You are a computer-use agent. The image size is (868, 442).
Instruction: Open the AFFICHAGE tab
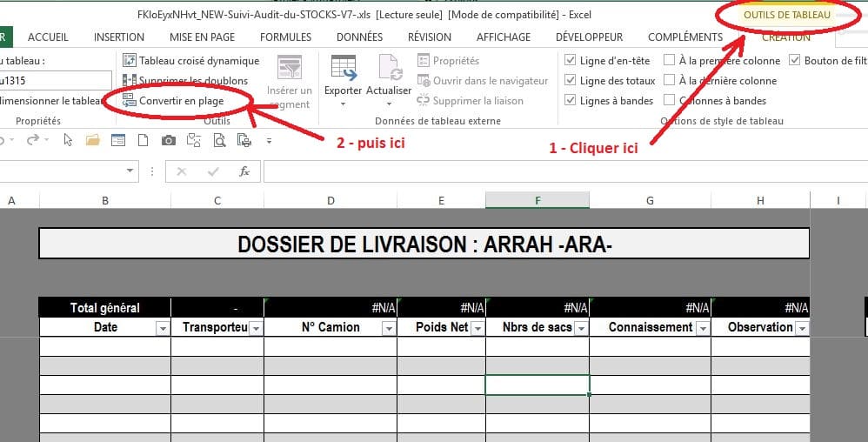point(504,37)
